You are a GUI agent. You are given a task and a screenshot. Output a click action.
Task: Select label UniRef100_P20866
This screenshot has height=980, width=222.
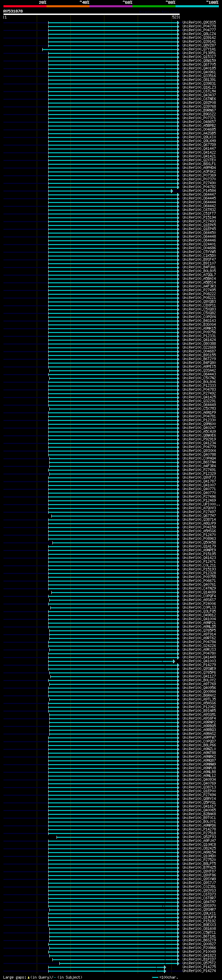click(x=199, y=948)
